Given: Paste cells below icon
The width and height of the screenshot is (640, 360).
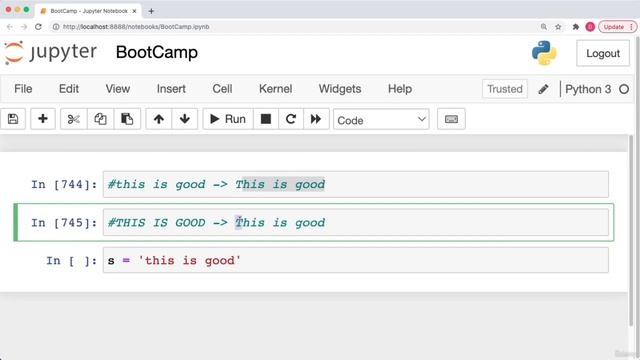Looking at the screenshot, I should point(127,119).
